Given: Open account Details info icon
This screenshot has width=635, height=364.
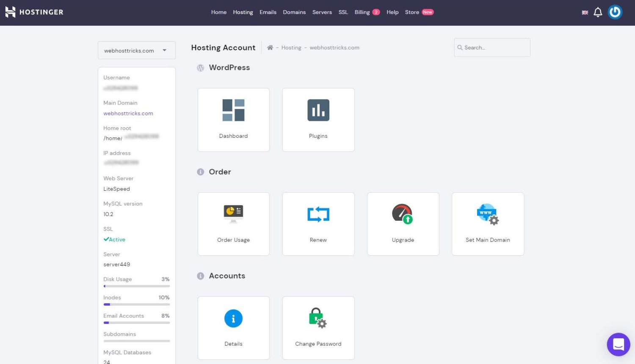Looking at the screenshot, I should pyautogui.click(x=233, y=318).
